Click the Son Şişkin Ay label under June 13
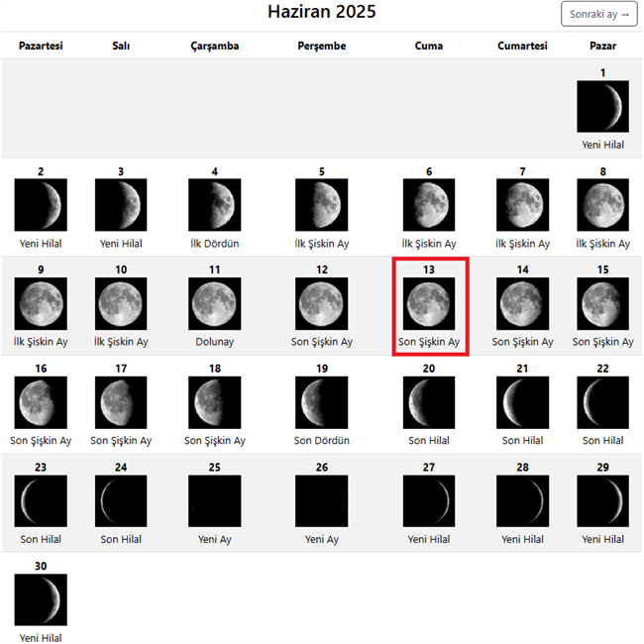Viewport: 644px width, 644px height. point(429,342)
